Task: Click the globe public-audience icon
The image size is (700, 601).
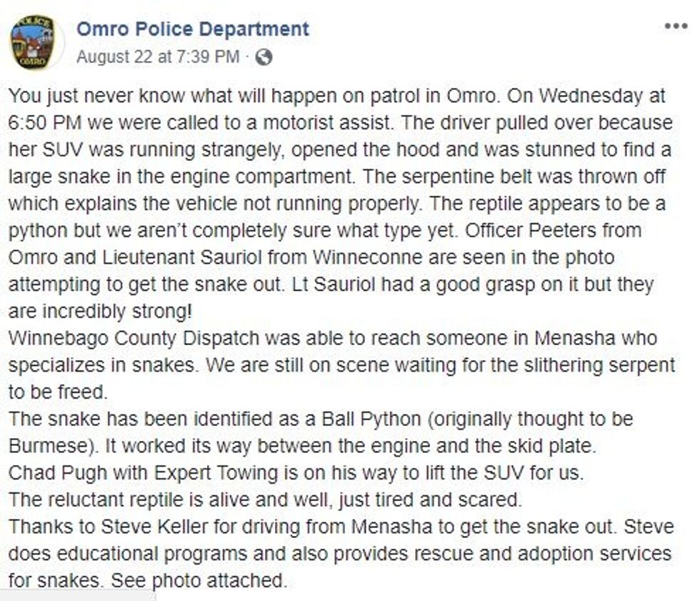Action: [264, 57]
